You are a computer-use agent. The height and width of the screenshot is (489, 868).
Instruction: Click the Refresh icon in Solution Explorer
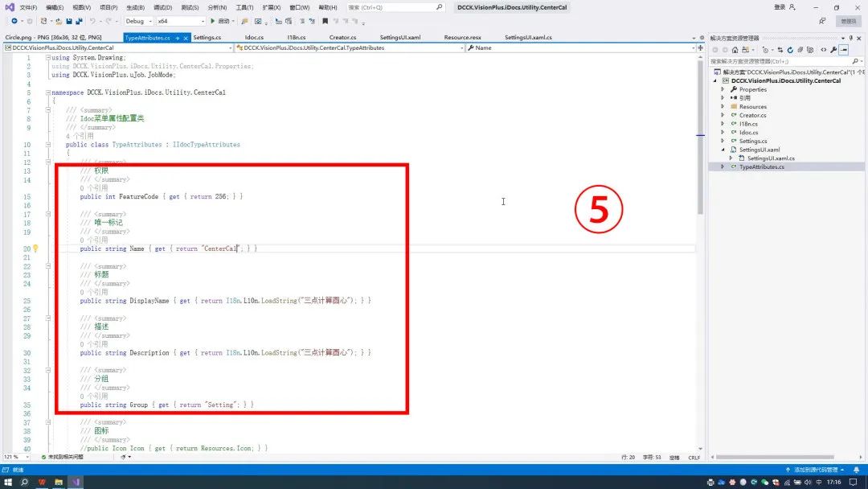coord(790,50)
